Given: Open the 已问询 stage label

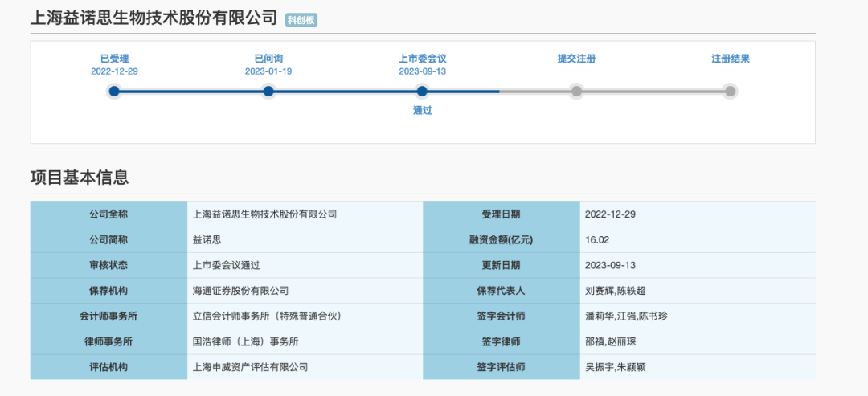Looking at the screenshot, I should tap(268, 59).
